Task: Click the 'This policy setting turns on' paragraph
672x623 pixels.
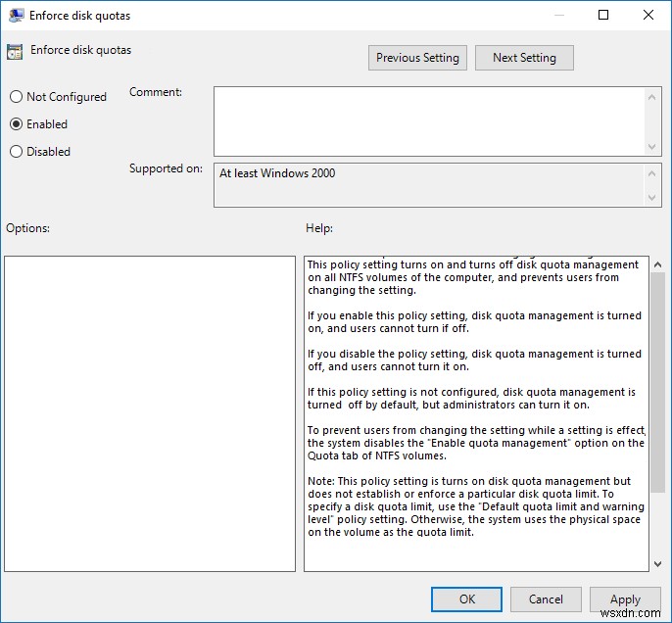Action: 473,277
